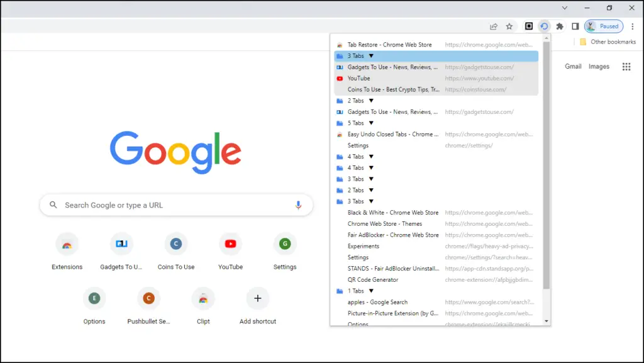Click the Search Google or type a URL box
This screenshot has width=644, height=363.
(176, 205)
